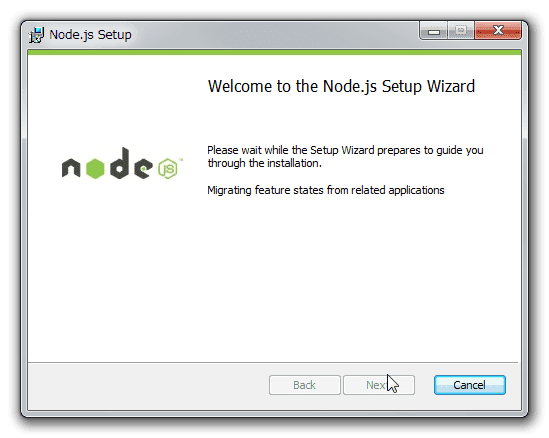Click the greyed-out maximize window button
Screen dimensions: 549x438
click(461, 32)
